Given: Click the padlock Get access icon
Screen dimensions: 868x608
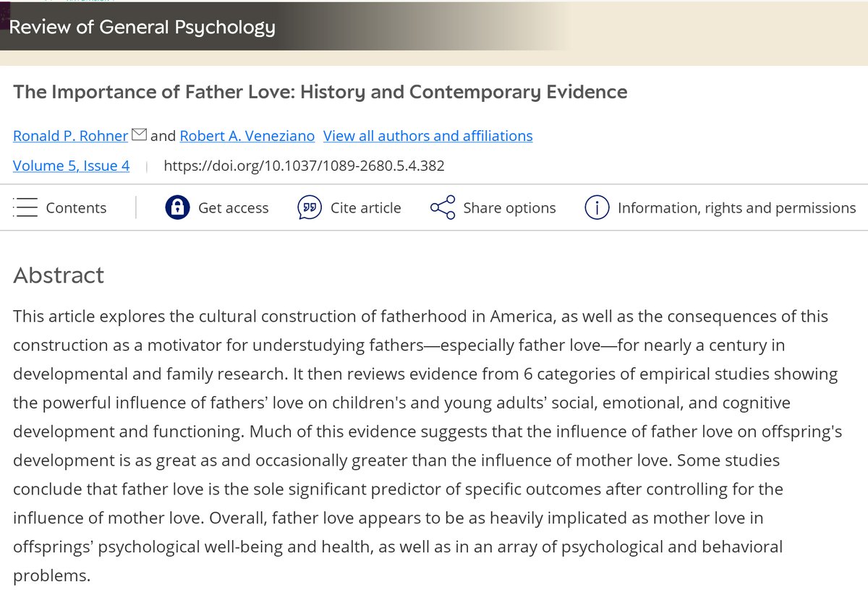Looking at the screenshot, I should (x=176, y=207).
